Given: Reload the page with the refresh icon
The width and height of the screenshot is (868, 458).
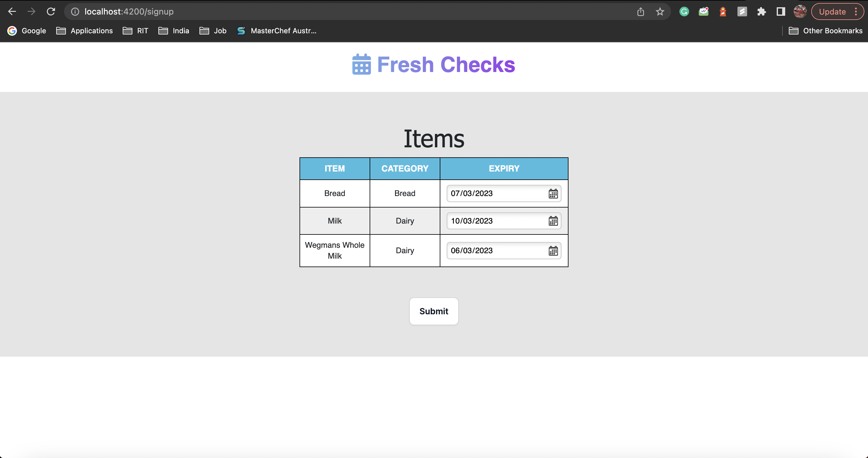Looking at the screenshot, I should click(x=51, y=11).
